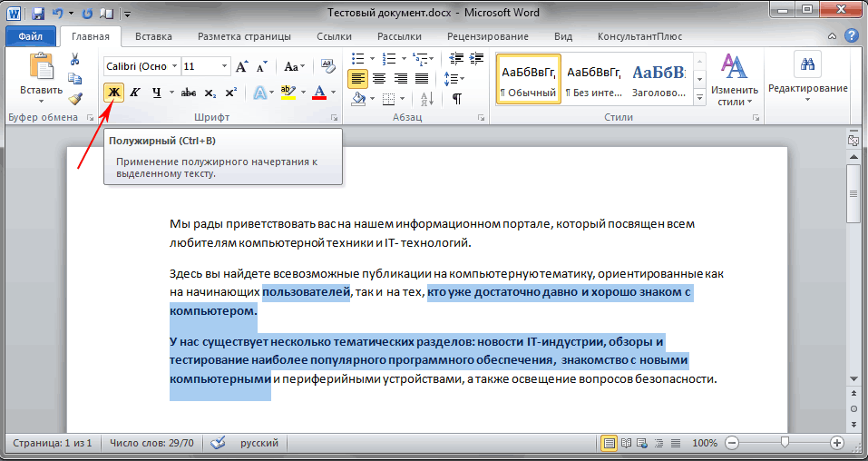Switch to the Вставка tab
The image size is (868, 461).
coord(153,36)
